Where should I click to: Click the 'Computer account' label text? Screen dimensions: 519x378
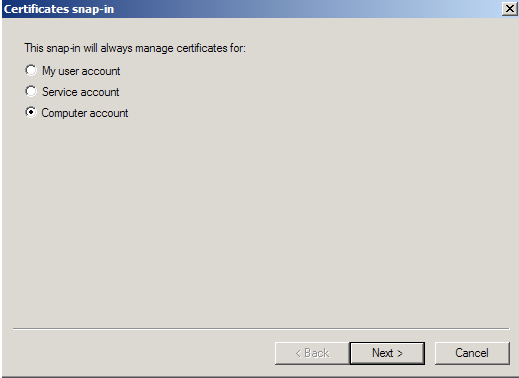pos(85,113)
